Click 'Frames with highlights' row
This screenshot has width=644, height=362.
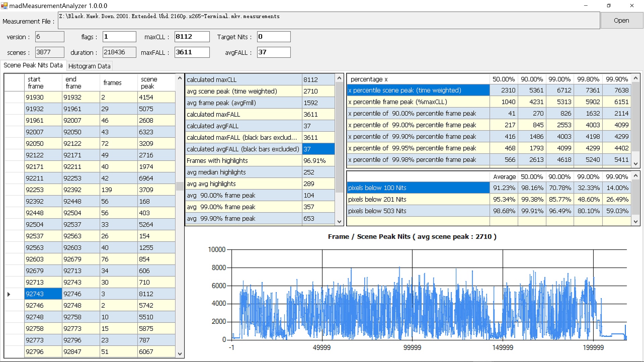coord(260,161)
